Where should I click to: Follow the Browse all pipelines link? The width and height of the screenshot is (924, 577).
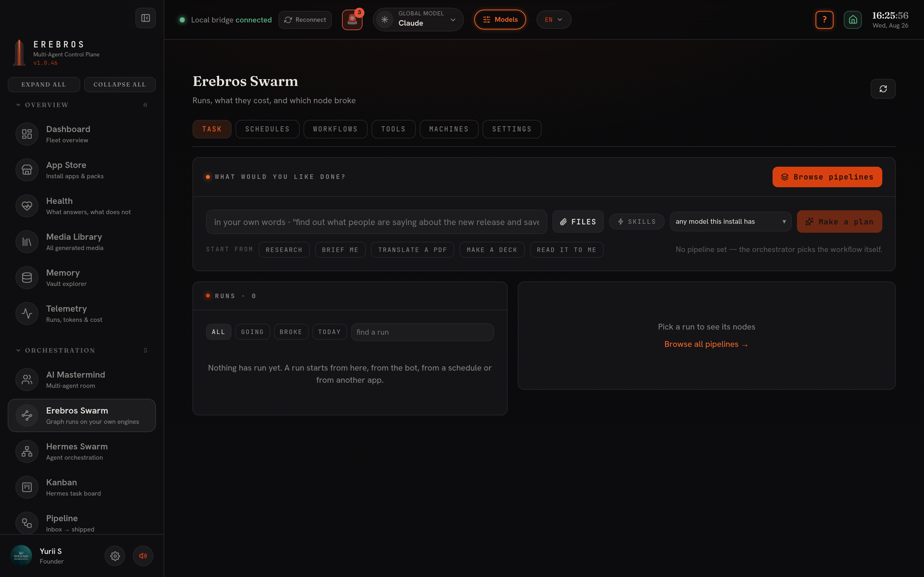(x=706, y=344)
